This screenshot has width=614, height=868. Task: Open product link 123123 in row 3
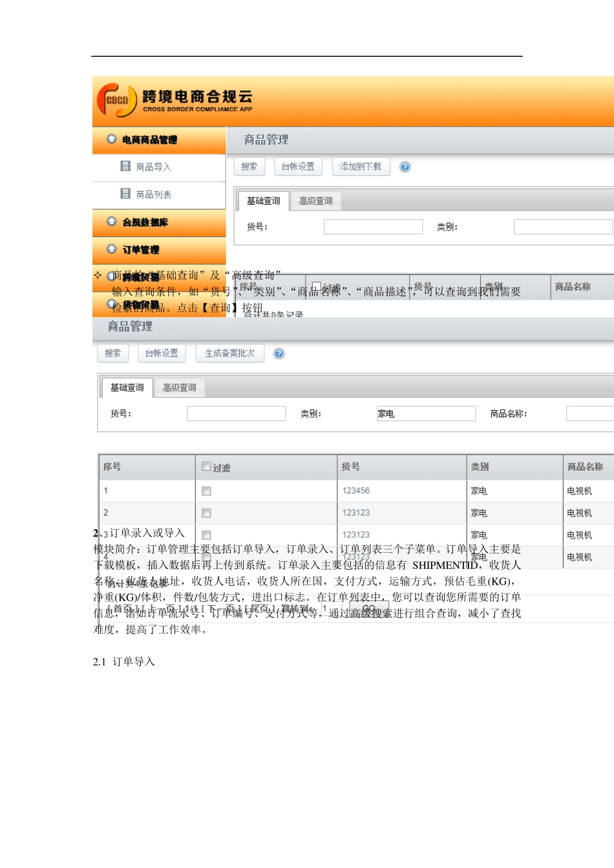[x=356, y=535]
